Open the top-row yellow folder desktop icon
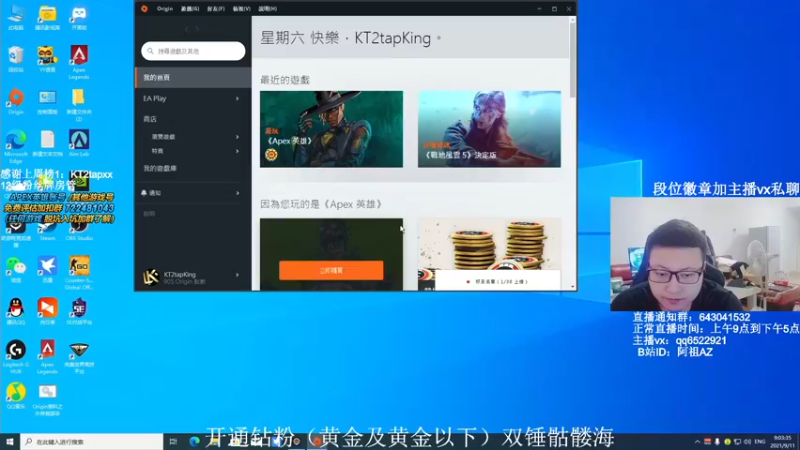Image resolution: width=800 pixels, height=450 pixels. 47,17
